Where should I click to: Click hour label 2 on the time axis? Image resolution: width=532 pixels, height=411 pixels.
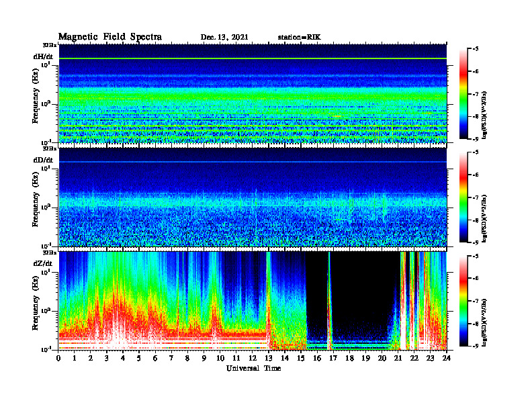(x=91, y=359)
